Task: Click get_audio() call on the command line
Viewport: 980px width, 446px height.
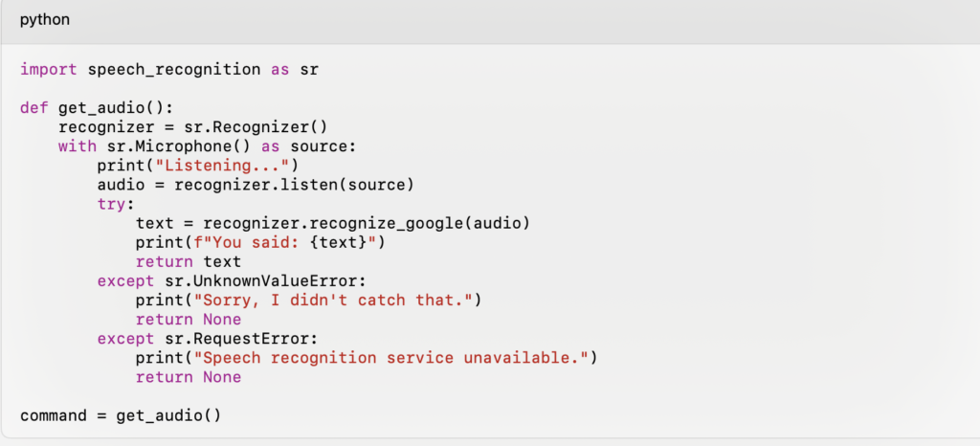Action: click(x=168, y=415)
